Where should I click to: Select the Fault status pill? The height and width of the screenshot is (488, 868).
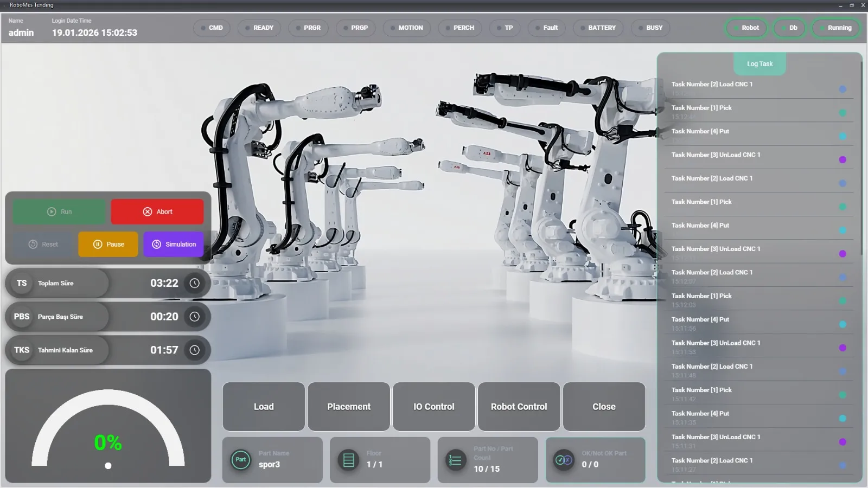546,28
